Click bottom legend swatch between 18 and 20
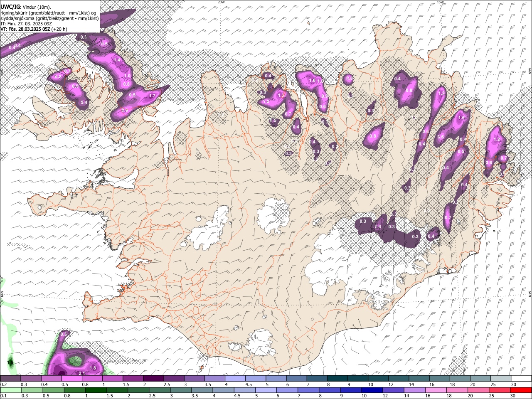This screenshot has width=532, height=399. point(457,390)
